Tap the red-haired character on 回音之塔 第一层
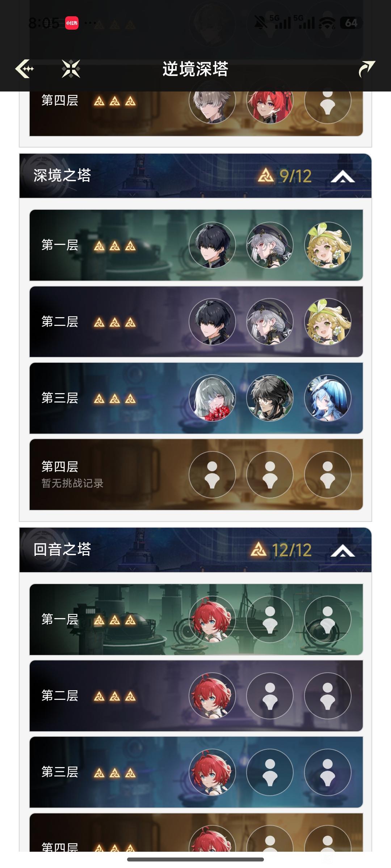This screenshot has height=868, width=391. 212,619
